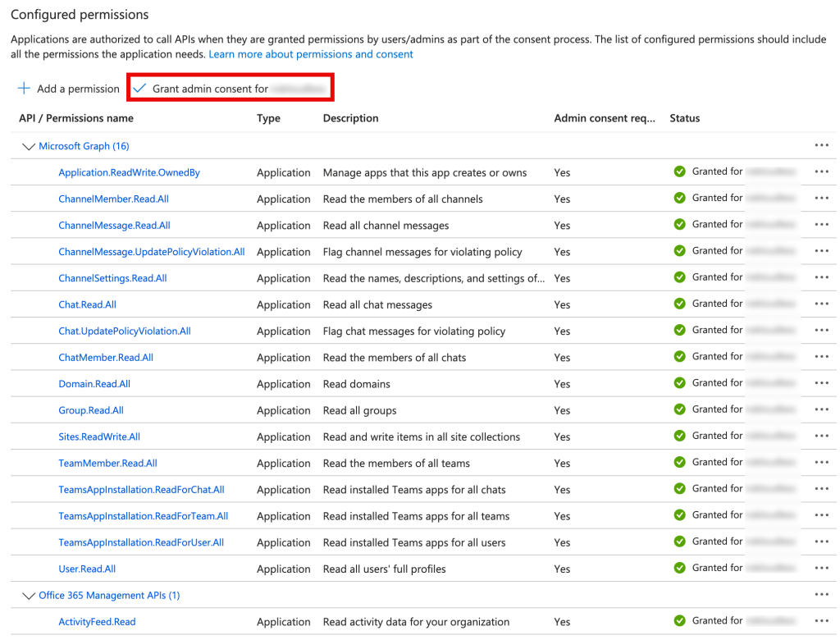Open the TeamsAppInstallation.ReadForUser.All permission
This screenshot has width=840, height=640.
tap(141, 542)
